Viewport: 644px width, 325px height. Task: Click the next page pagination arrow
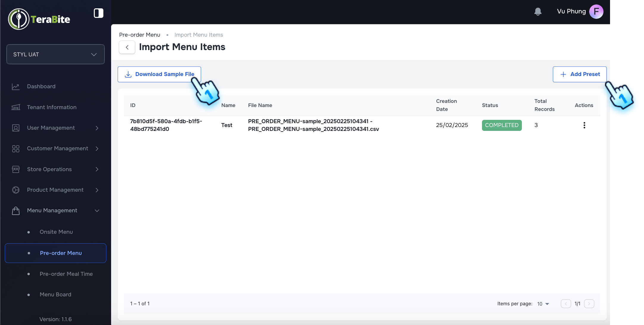coord(589,304)
